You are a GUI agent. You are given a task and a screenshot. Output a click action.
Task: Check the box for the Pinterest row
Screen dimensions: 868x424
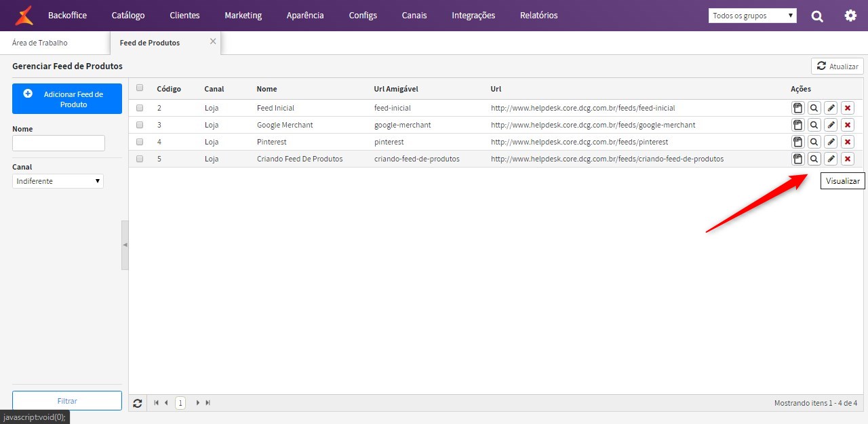pos(140,142)
